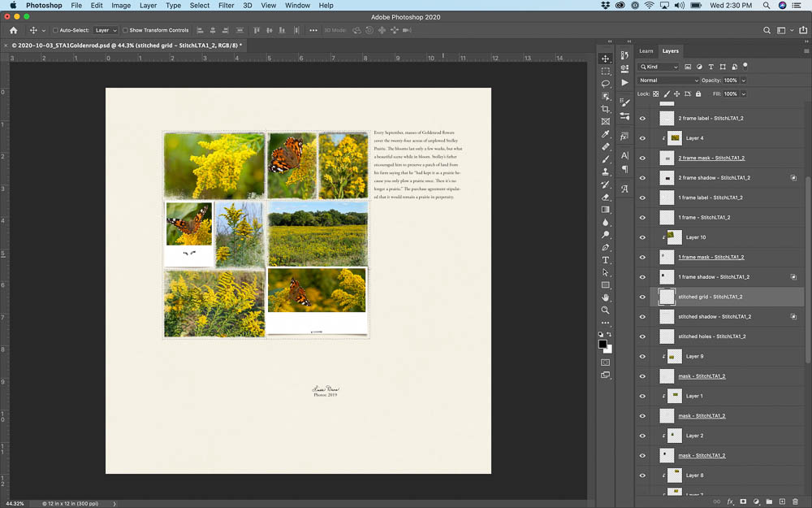Add layer style fx at panel bottom
The width and height of the screenshot is (812, 508).
click(x=730, y=501)
